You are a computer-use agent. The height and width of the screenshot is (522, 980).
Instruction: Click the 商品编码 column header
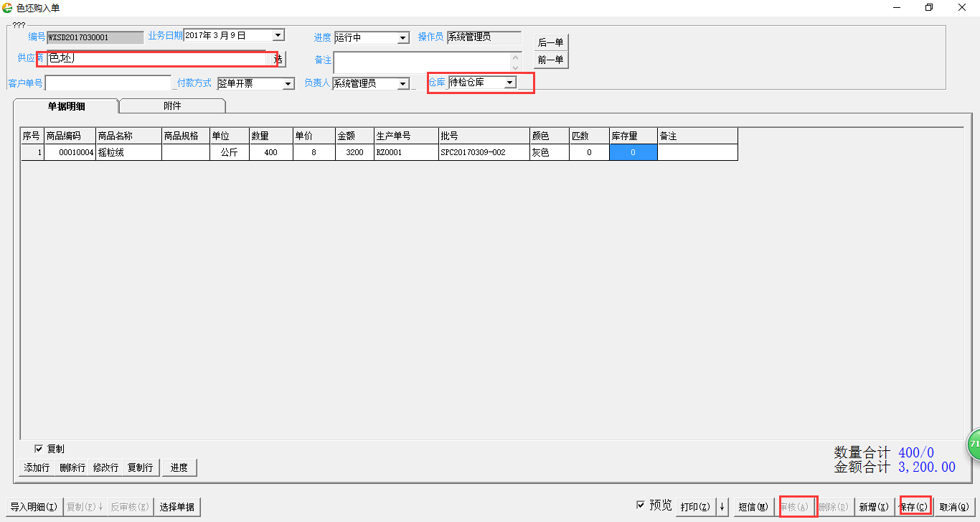pyautogui.click(x=70, y=136)
